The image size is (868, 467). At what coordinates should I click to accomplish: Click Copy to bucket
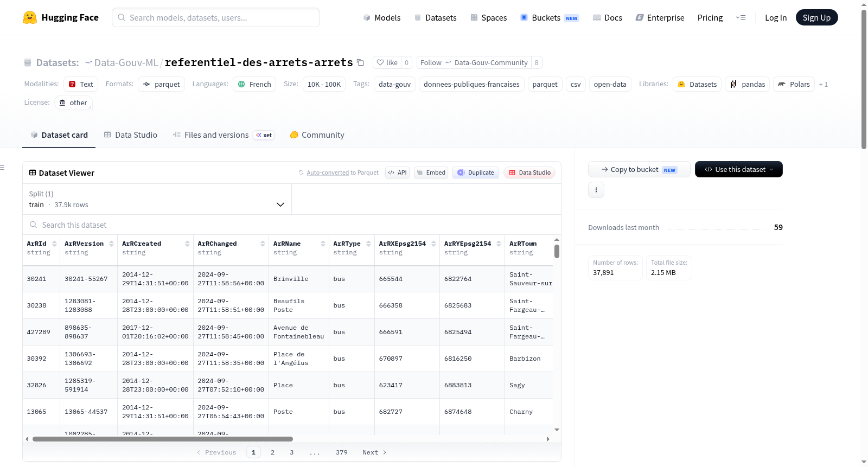click(x=639, y=169)
